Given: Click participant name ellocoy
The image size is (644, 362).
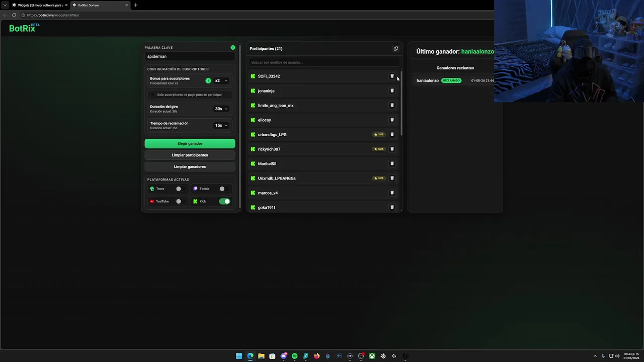Looking at the screenshot, I should 264,120.
